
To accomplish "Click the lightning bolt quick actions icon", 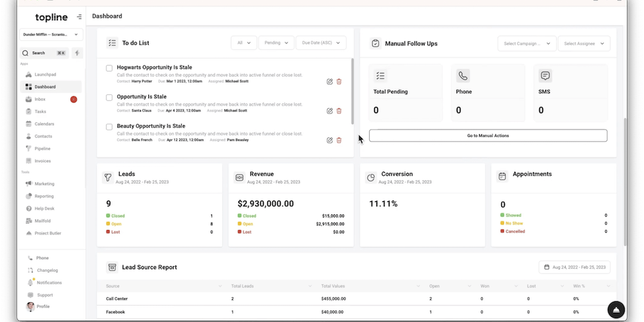I will [77, 53].
